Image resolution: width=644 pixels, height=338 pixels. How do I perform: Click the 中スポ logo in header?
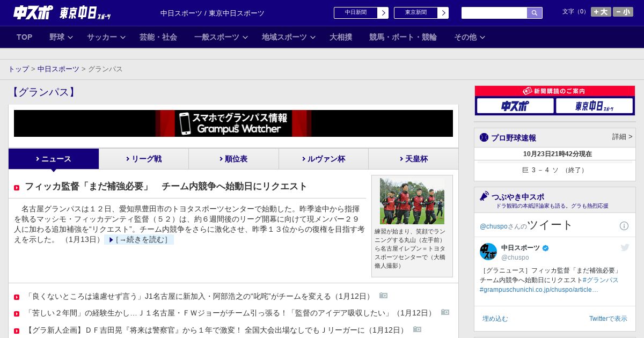click(x=33, y=13)
